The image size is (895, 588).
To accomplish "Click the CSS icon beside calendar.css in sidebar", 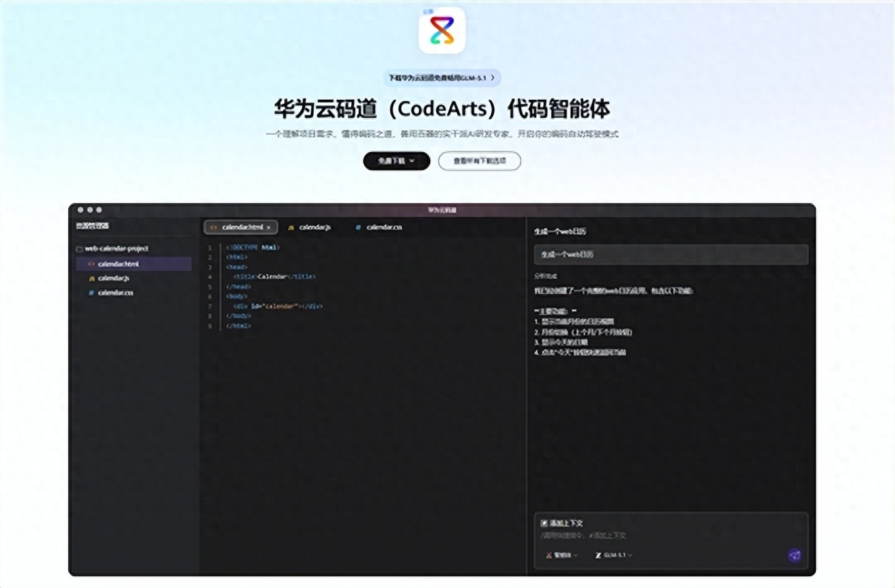I will pos(91,293).
